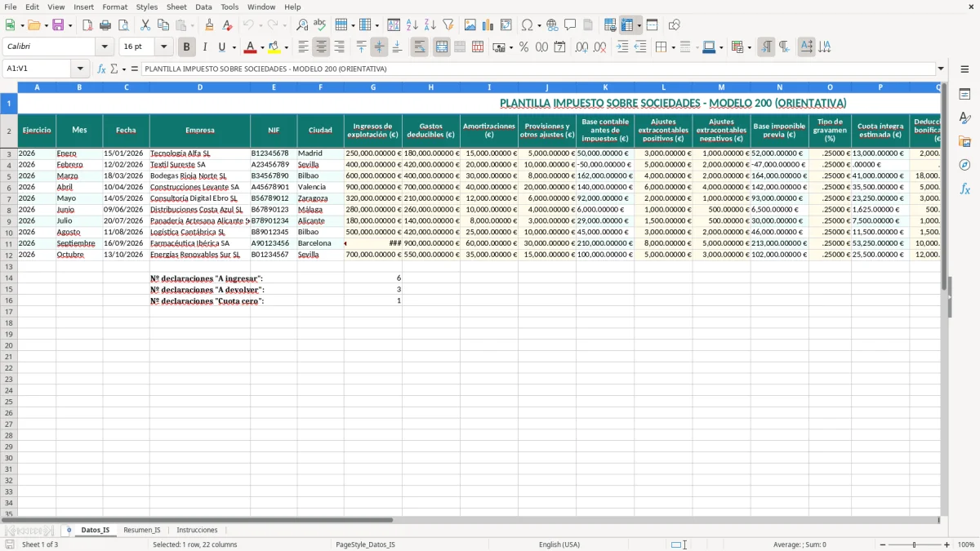Add decimal place icon
The image size is (980, 551).
coord(581,47)
